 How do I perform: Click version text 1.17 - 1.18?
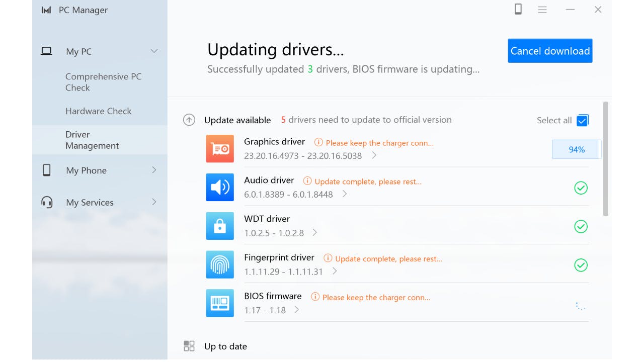pos(265,311)
